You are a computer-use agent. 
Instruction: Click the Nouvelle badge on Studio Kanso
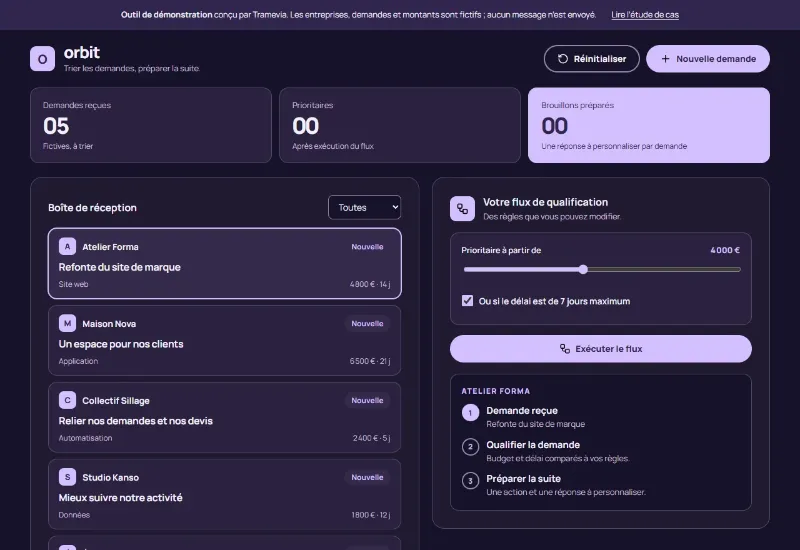pos(367,477)
